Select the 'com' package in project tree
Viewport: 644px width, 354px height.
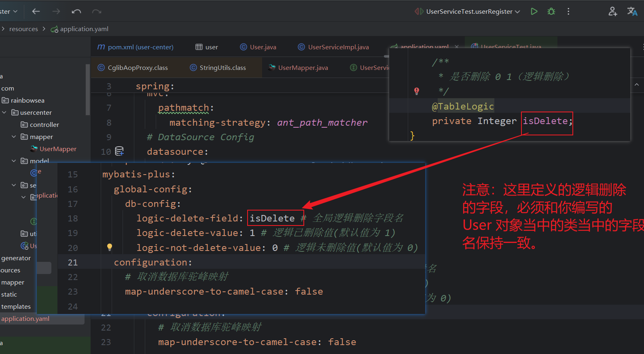(x=8, y=88)
